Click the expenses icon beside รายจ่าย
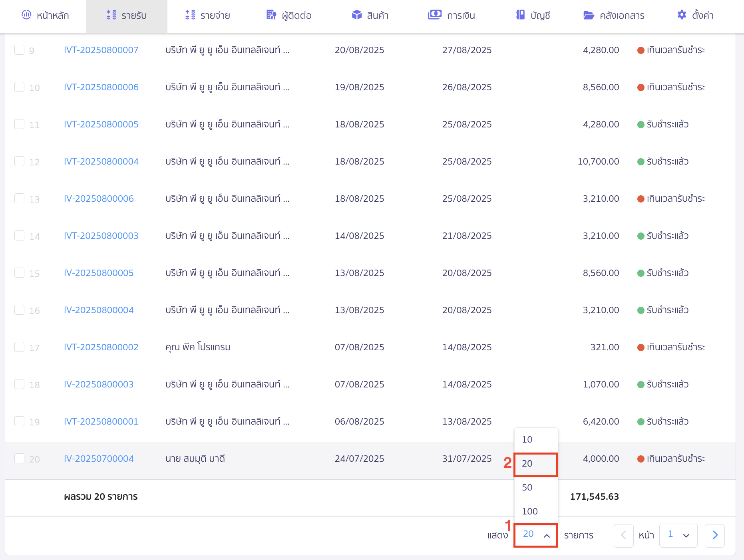744x560 pixels. tap(190, 15)
